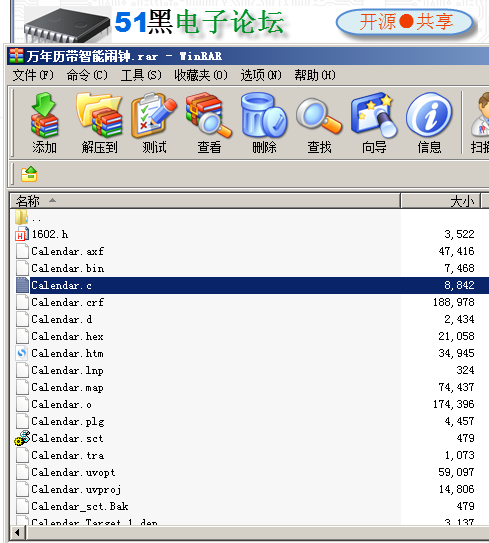Select the file Calendar_sct.Bak

click(80, 506)
